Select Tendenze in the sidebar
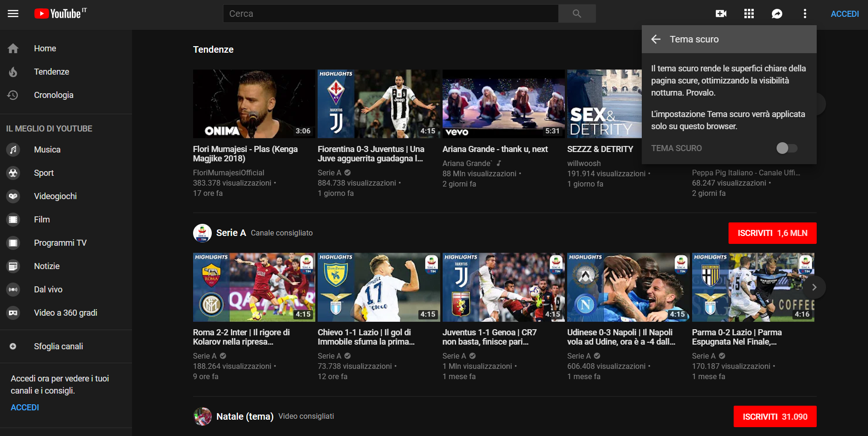 pos(51,72)
